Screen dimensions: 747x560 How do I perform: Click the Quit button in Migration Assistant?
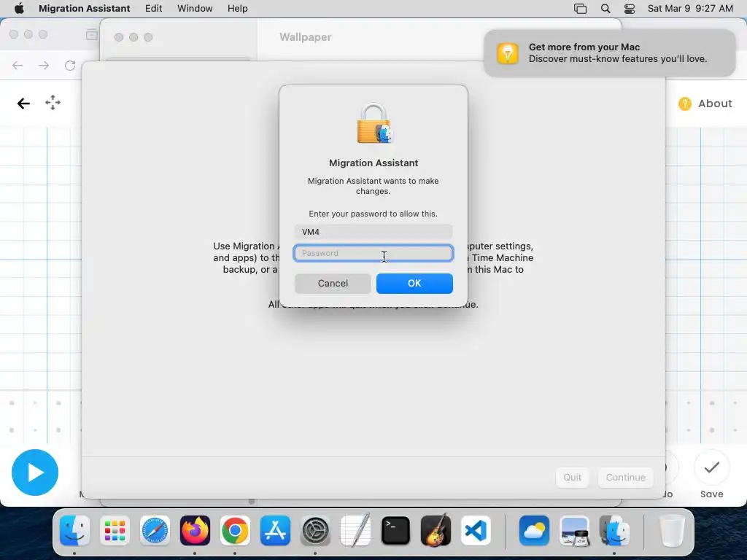pyautogui.click(x=572, y=477)
